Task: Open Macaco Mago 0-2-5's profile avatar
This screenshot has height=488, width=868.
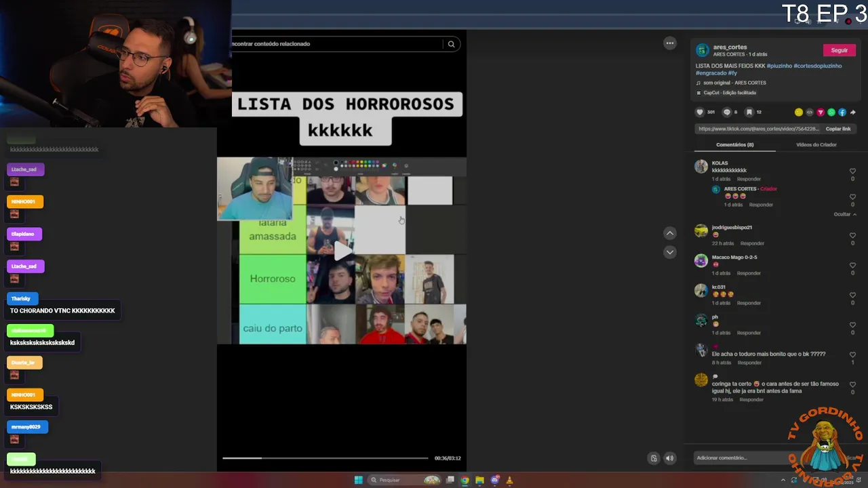Action: pos(701,261)
